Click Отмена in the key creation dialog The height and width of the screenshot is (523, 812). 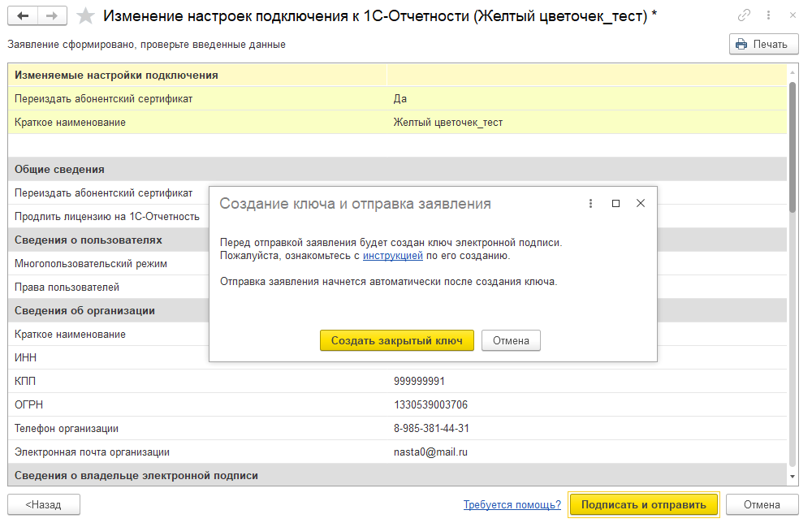(511, 340)
